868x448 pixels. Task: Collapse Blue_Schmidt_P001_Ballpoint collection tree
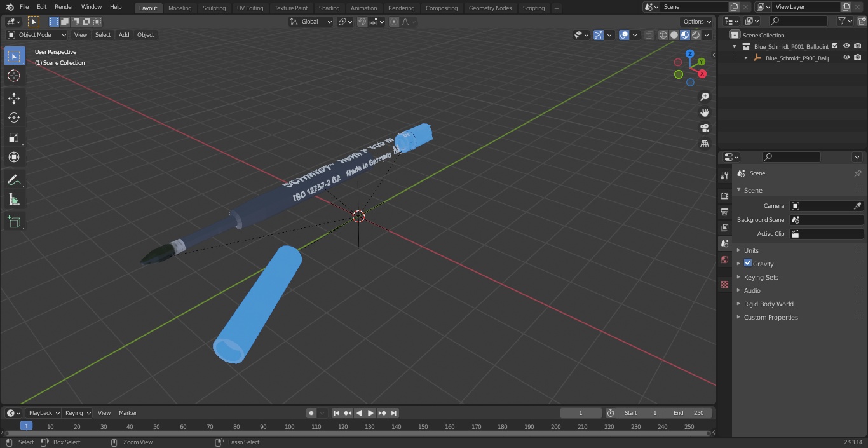[x=735, y=46]
